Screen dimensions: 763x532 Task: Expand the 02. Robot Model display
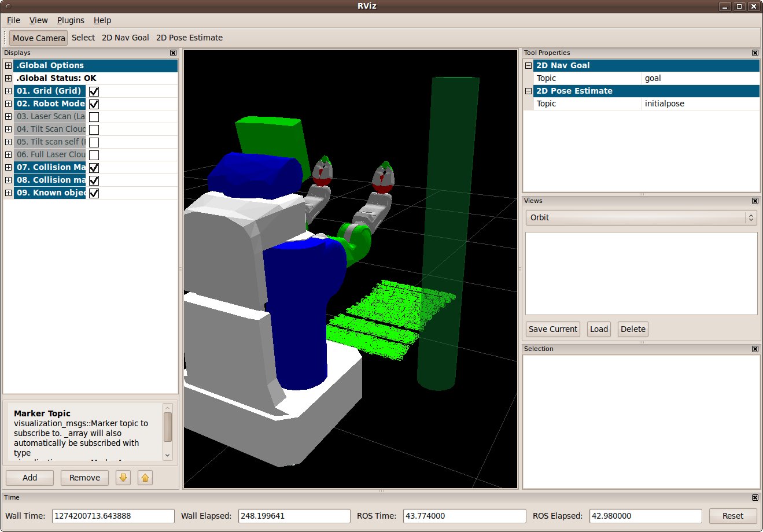[x=8, y=104]
